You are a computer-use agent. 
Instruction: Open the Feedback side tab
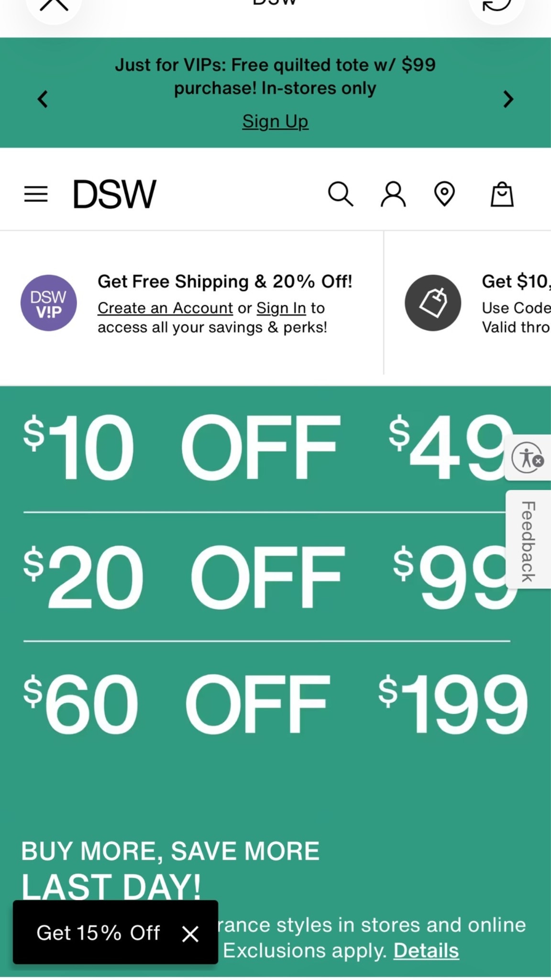coord(528,540)
